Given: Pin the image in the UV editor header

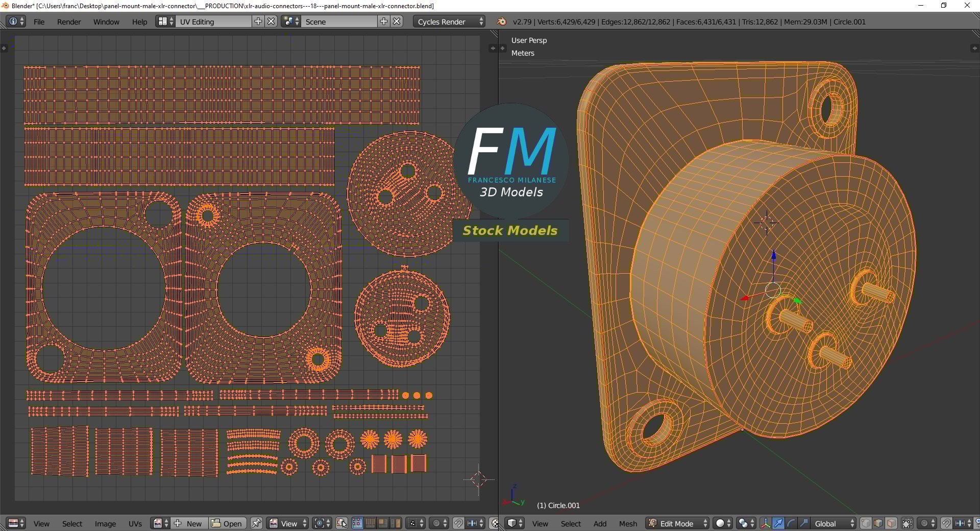Looking at the screenshot, I should click(256, 523).
